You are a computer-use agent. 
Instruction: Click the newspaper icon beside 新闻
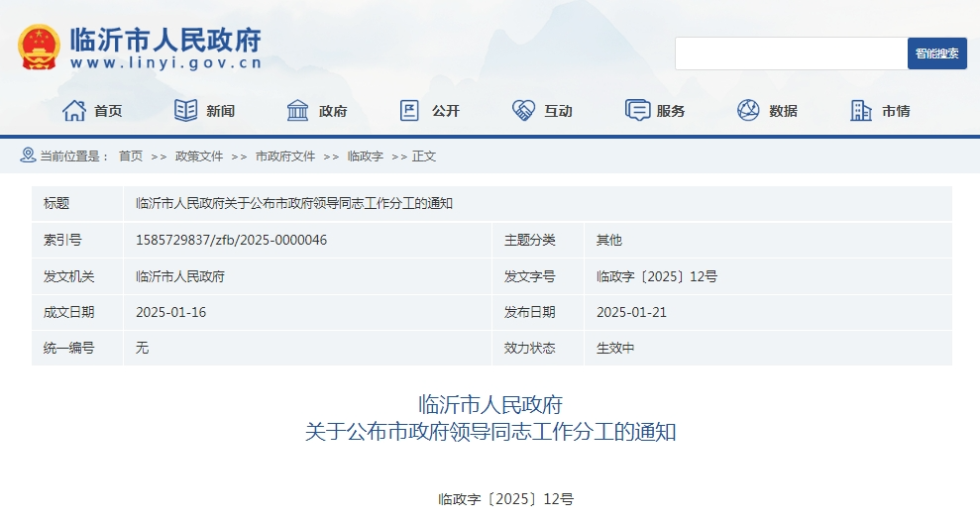pyautogui.click(x=185, y=111)
